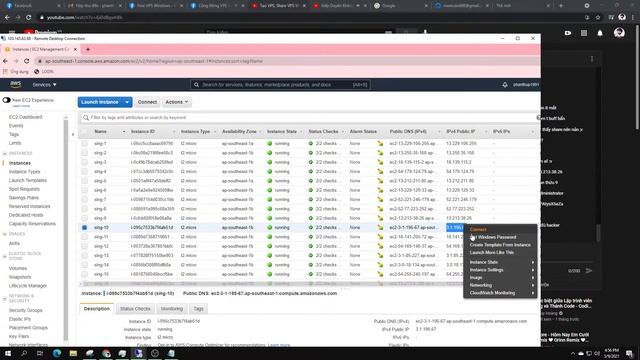640x360 pixels.
Task: Choose Connect in the context menu
Action: click(x=478, y=229)
